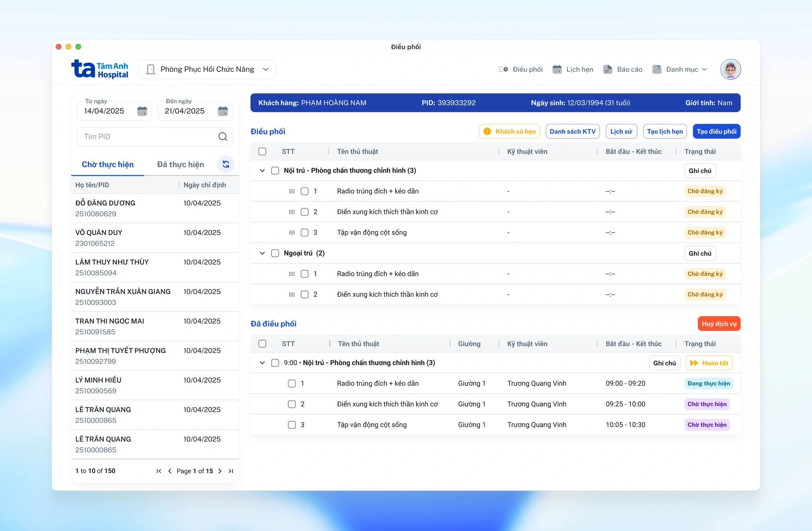This screenshot has width=812, height=531.
Task: Open Lịch sử
Action: pyautogui.click(x=621, y=132)
